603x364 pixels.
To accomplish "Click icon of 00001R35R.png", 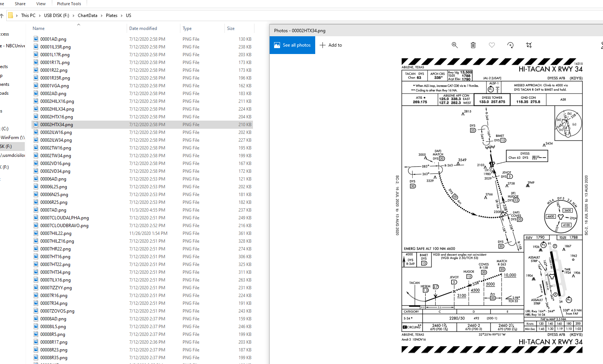I will [x=36, y=78].
